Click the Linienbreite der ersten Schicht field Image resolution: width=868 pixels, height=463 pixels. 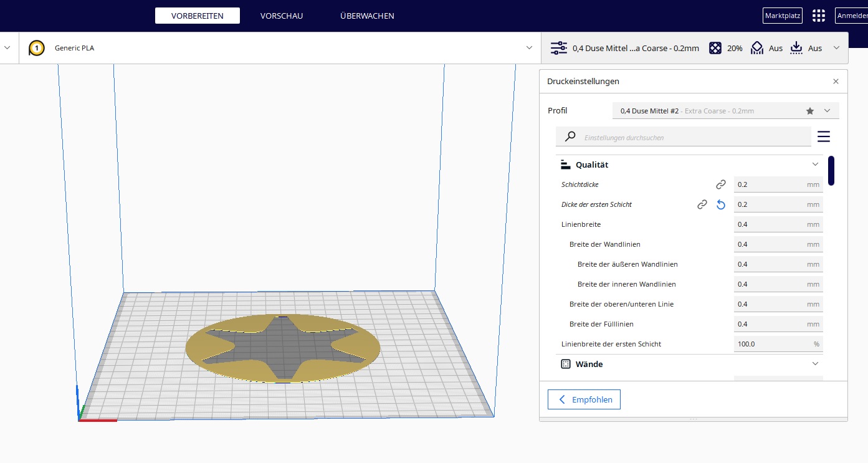[x=778, y=344]
